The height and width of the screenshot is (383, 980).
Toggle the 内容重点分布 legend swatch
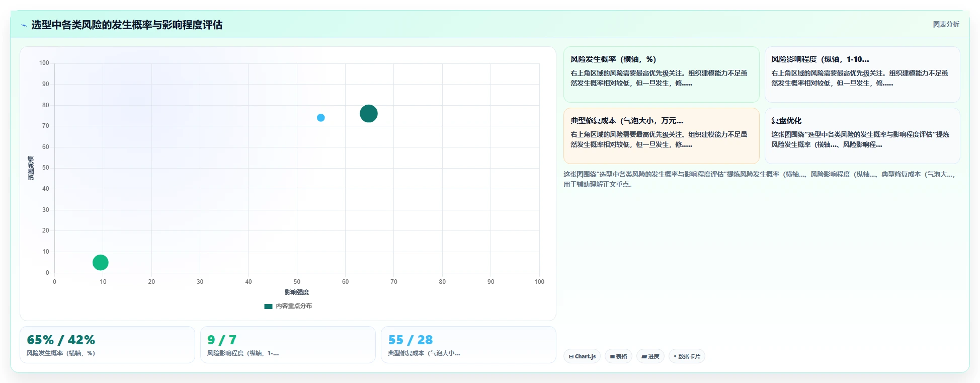click(x=268, y=306)
